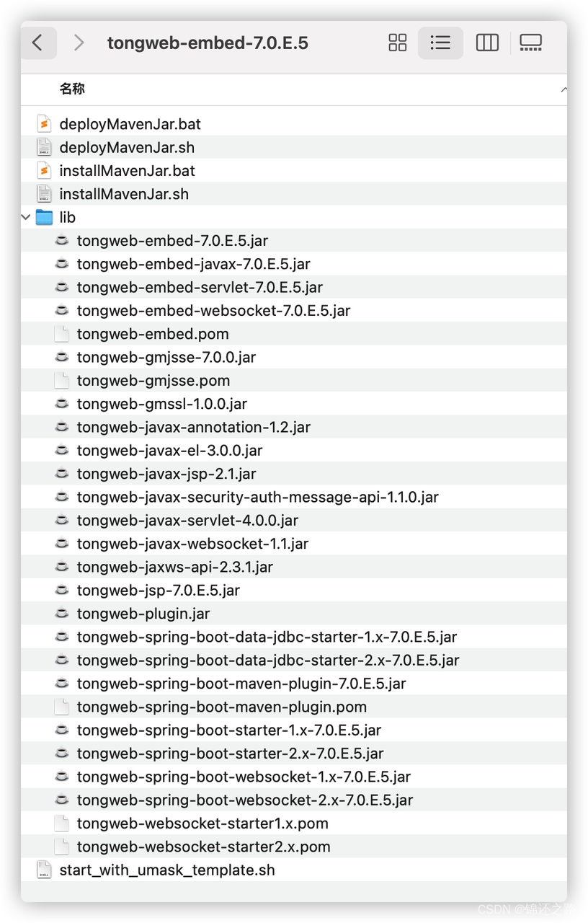Click the deployMavenJar.sh shell icon
This screenshot has height=923, width=588.
point(44,147)
